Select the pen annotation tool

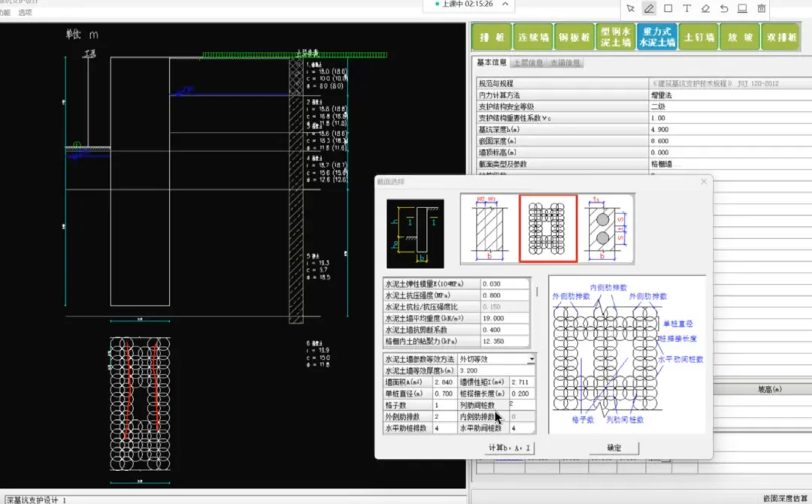(x=649, y=8)
